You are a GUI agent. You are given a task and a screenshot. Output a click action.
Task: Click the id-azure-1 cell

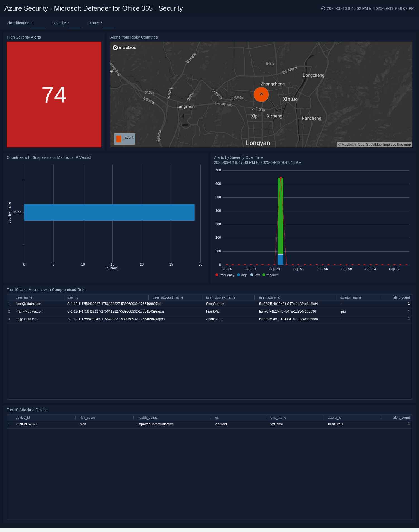[336, 424]
